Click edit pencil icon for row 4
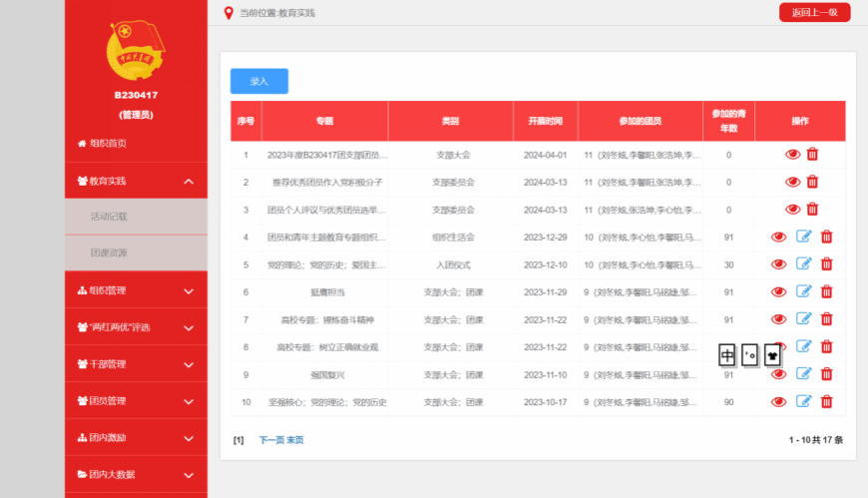Viewport: 868px width, 498px height. click(x=804, y=237)
